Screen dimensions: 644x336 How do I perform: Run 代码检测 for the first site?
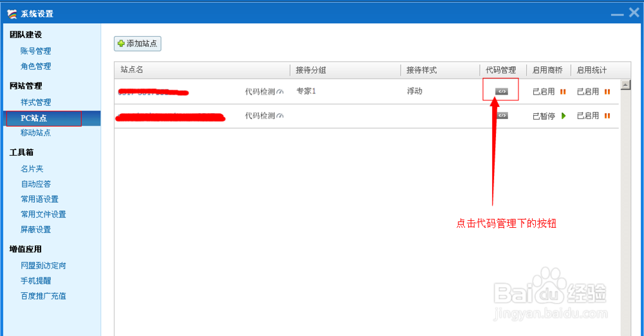264,91
